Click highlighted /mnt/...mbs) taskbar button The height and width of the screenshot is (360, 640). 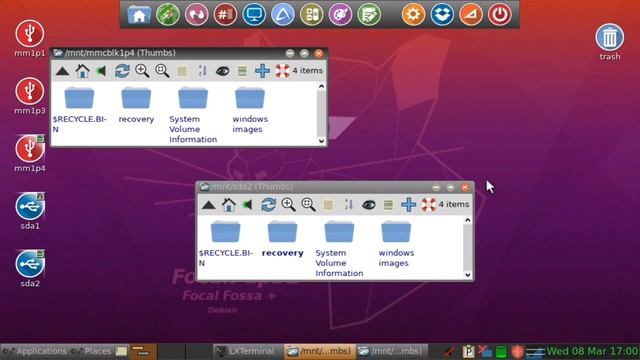pyautogui.click(x=319, y=351)
